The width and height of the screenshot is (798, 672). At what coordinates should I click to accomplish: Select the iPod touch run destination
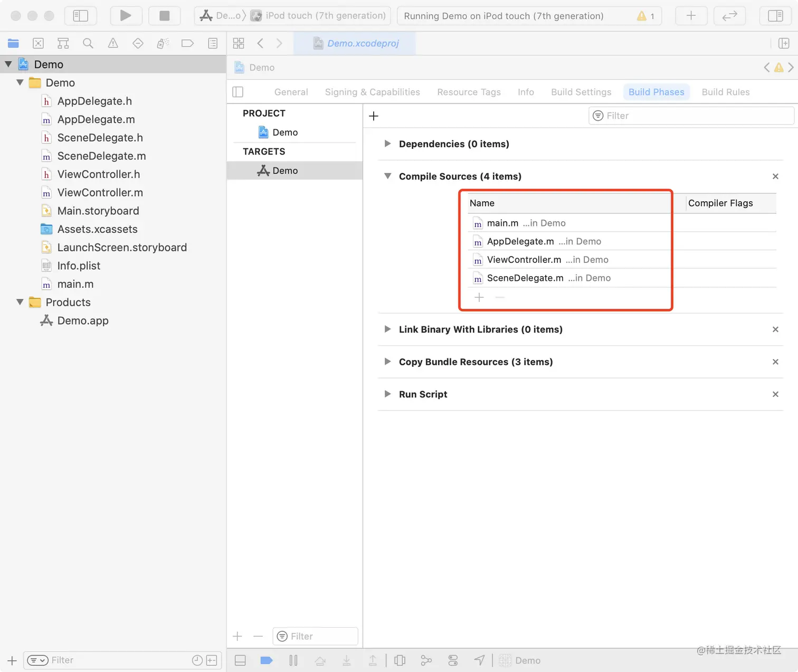click(x=319, y=16)
